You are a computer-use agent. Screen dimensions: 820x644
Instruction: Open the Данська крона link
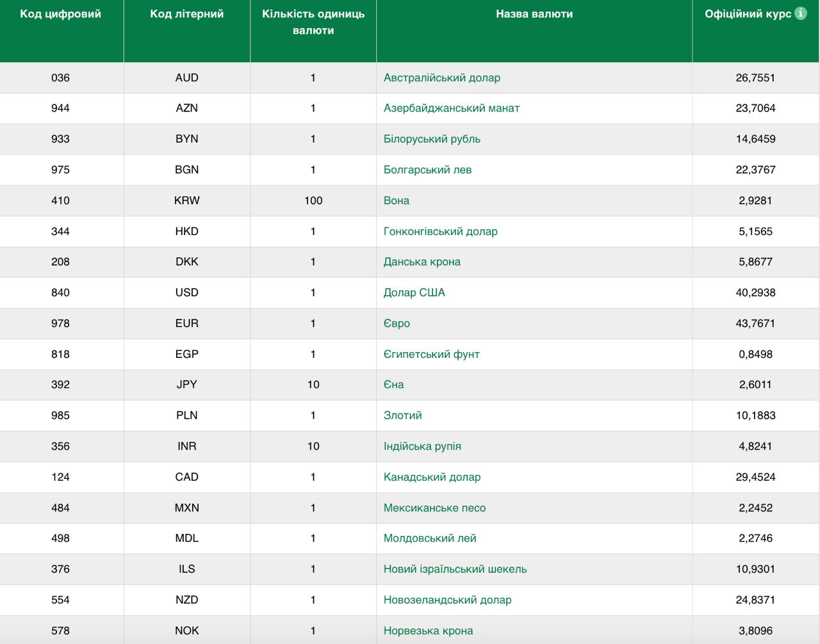coord(422,262)
